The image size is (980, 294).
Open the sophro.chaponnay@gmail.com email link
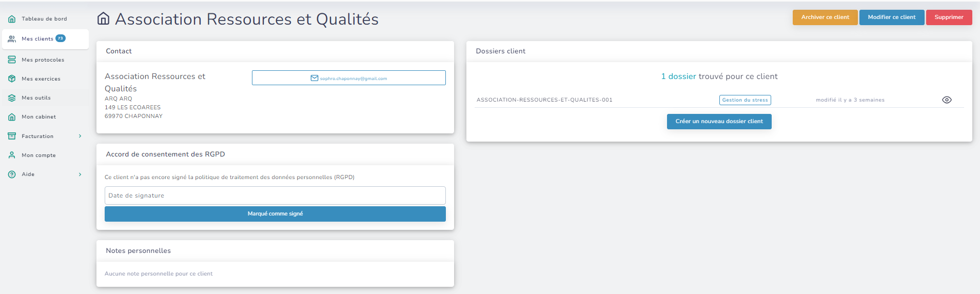tap(349, 79)
